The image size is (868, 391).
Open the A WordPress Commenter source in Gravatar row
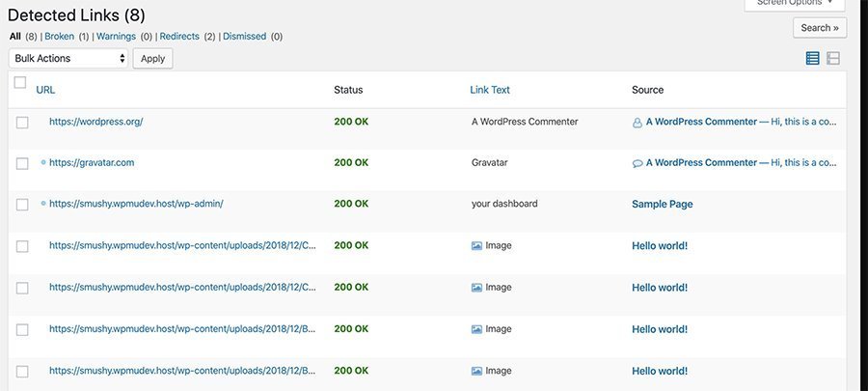coord(701,162)
